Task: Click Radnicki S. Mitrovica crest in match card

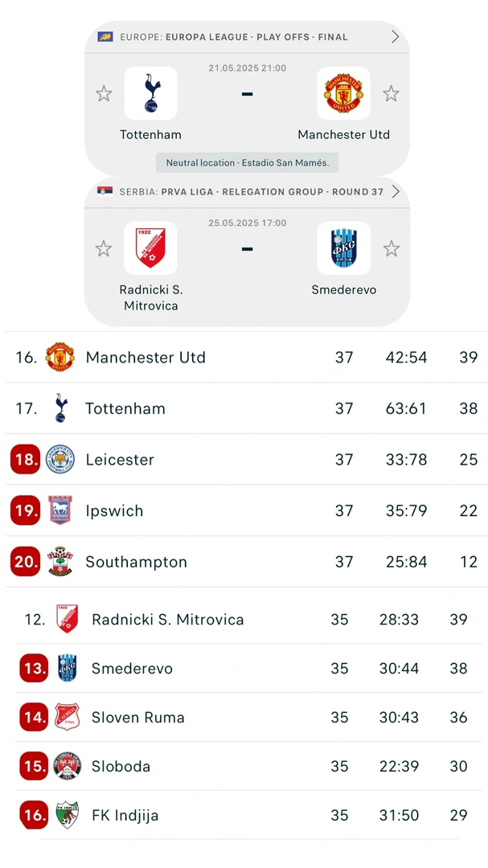Action: (150, 248)
